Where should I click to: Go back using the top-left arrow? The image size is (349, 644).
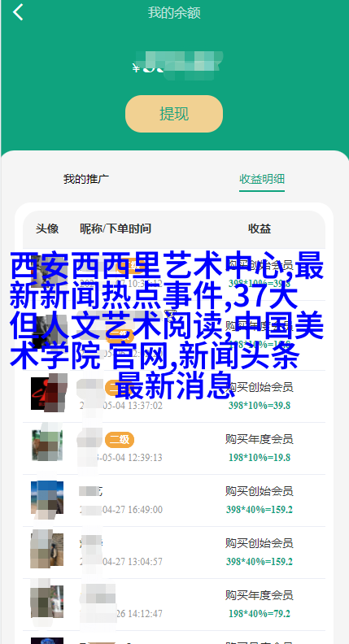pos(18,12)
